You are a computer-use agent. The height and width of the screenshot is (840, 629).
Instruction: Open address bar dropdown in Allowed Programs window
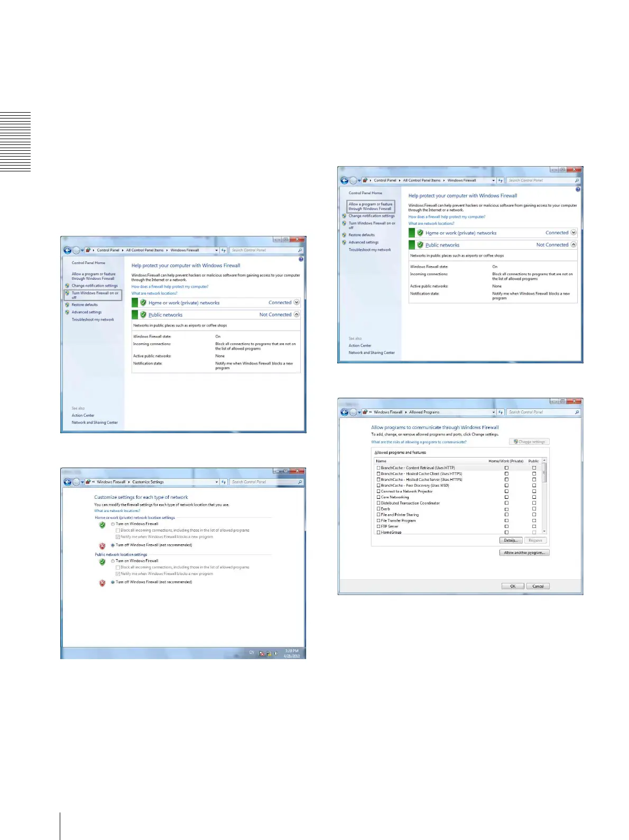tap(494, 412)
